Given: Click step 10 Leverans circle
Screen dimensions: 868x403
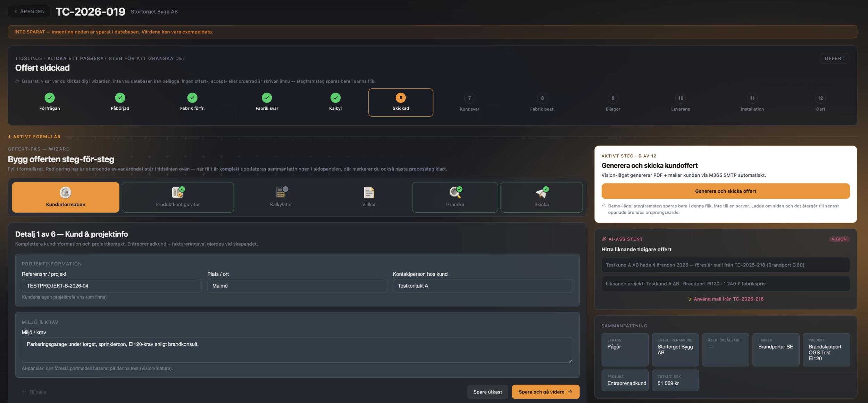Looking at the screenshot, I should coord(681,98).
